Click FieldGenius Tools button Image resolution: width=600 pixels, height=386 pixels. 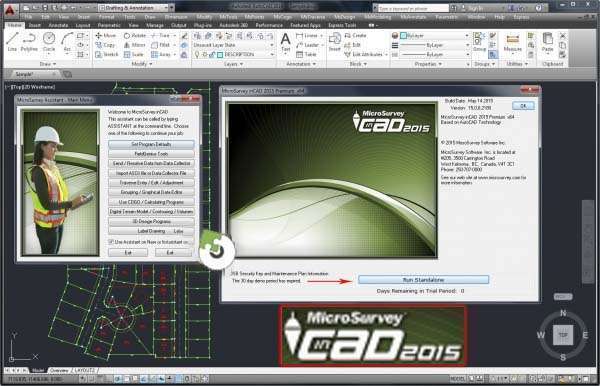click(151, 154)
